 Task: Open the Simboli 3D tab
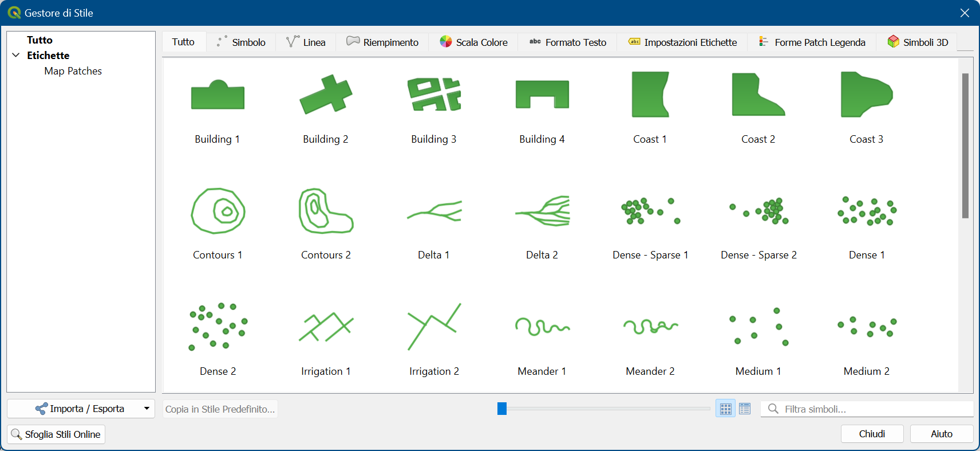click(917, 42)
